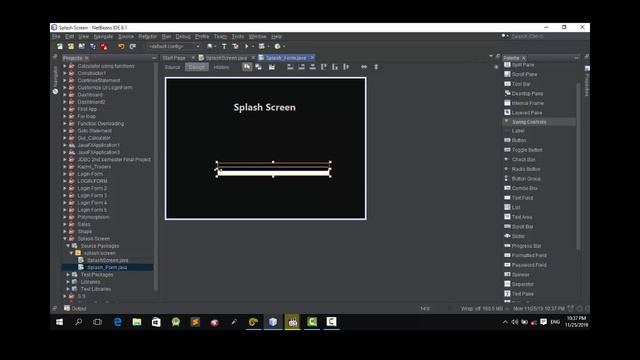Open the File menu
Viewport: 640px width, 360px height.
pyautogui.click(x=56, y=37)
